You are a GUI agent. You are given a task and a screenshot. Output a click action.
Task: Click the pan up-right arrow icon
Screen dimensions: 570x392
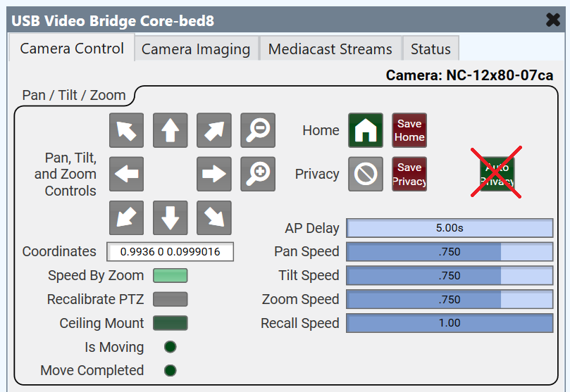[214, 130]
